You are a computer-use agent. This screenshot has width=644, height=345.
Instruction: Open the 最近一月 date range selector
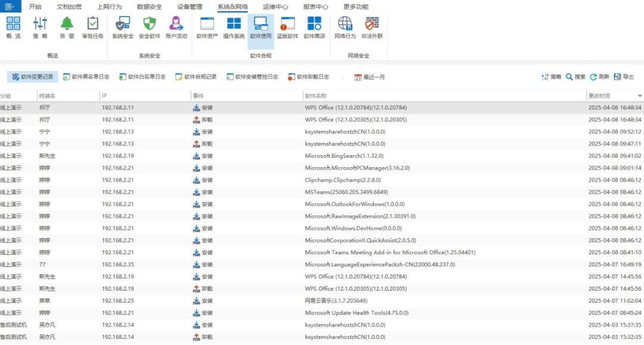370,77
